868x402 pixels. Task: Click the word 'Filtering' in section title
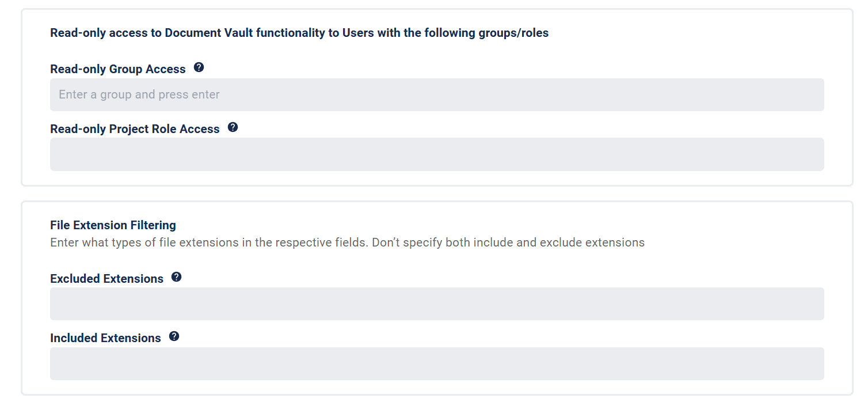[x=155, y=225]
